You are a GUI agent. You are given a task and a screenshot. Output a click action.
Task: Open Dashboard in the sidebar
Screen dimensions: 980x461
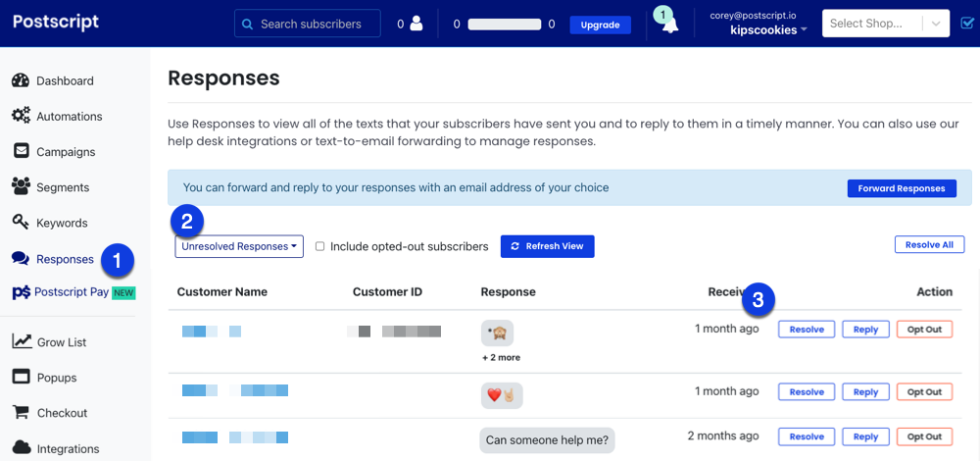click(x=65, y=80)
